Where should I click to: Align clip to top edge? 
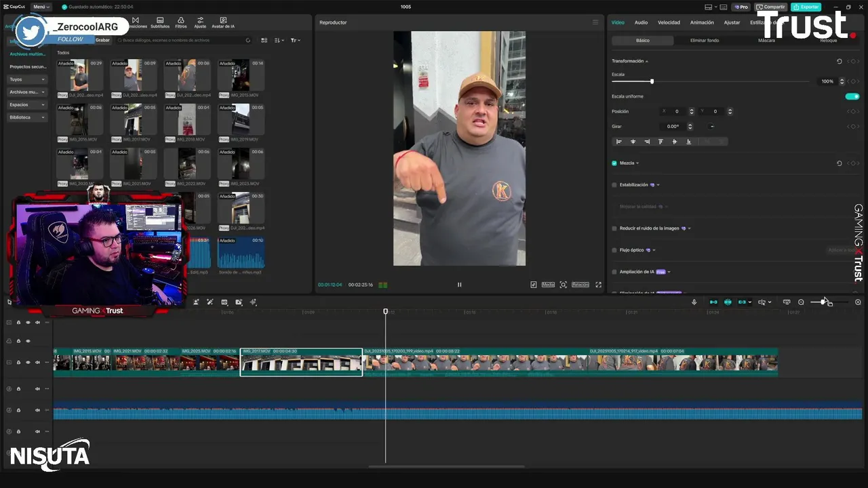pos(660,142)
